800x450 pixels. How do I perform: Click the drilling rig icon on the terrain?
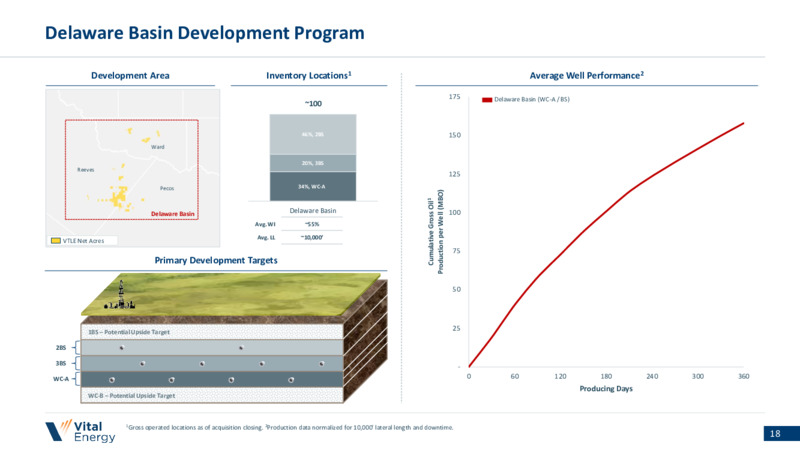pyautogui.click(x=120, y=296)
